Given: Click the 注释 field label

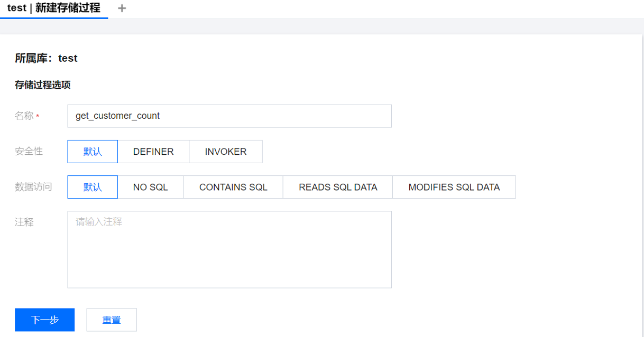Looking at the screenshot, I should (x=24, y=222).
